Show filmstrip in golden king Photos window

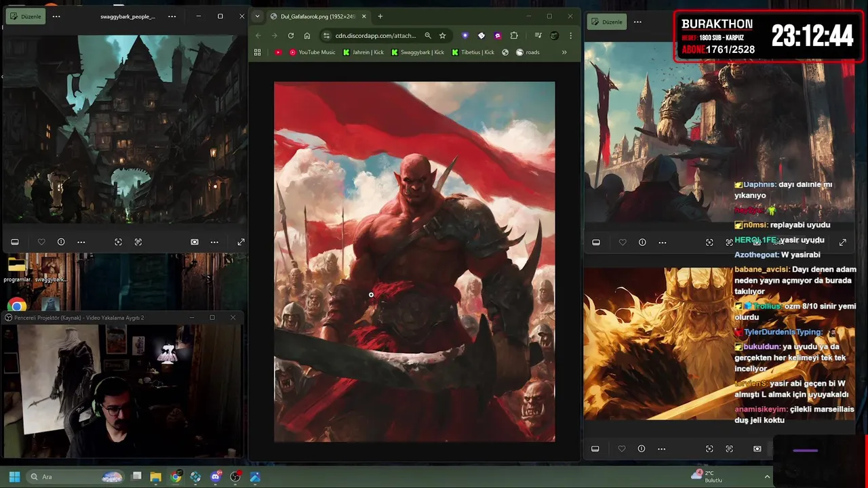tap(595, 449)
